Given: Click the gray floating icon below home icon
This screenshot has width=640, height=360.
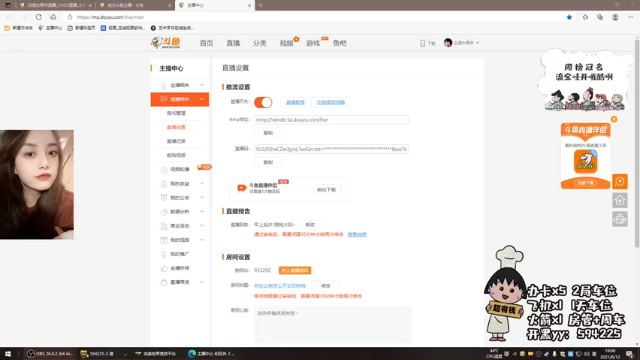Looking at the screenshot, I should (620, 219).
